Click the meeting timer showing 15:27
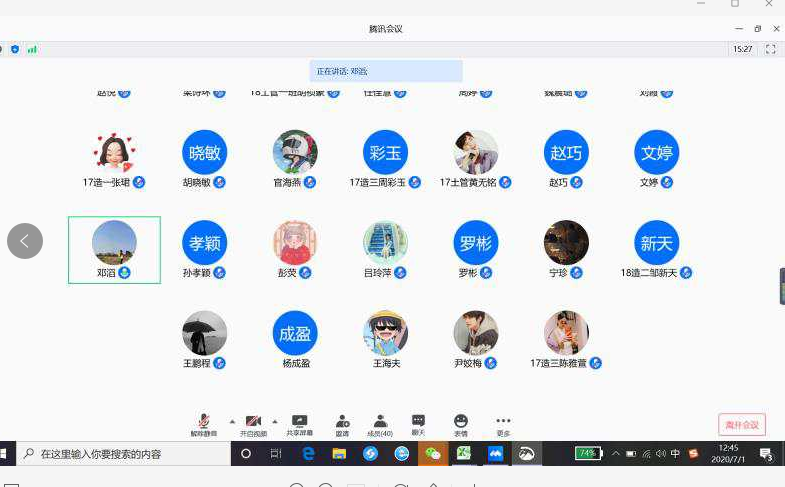785x487 pixels. pyautogui.click(x=742, y=48)
